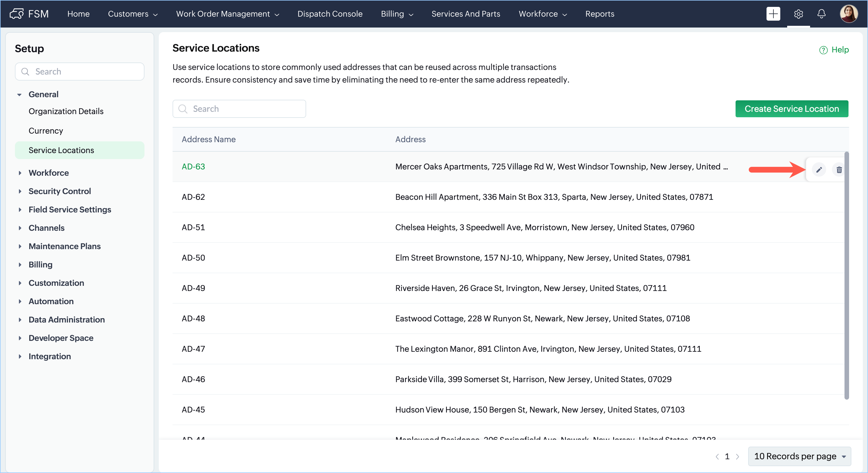Click Create Service Location button
The image size is (868, 473).
point(791,109)
